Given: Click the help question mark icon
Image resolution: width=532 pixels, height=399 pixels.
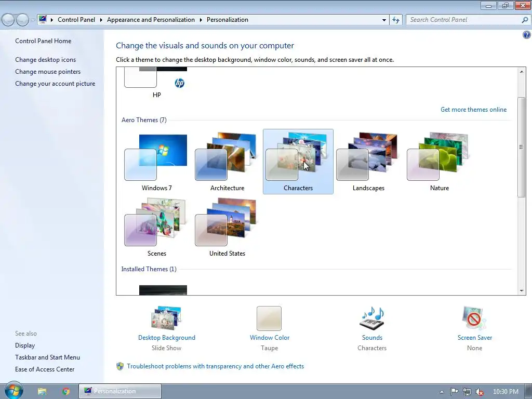Looking at the screenshot, I should coord(527,35).
